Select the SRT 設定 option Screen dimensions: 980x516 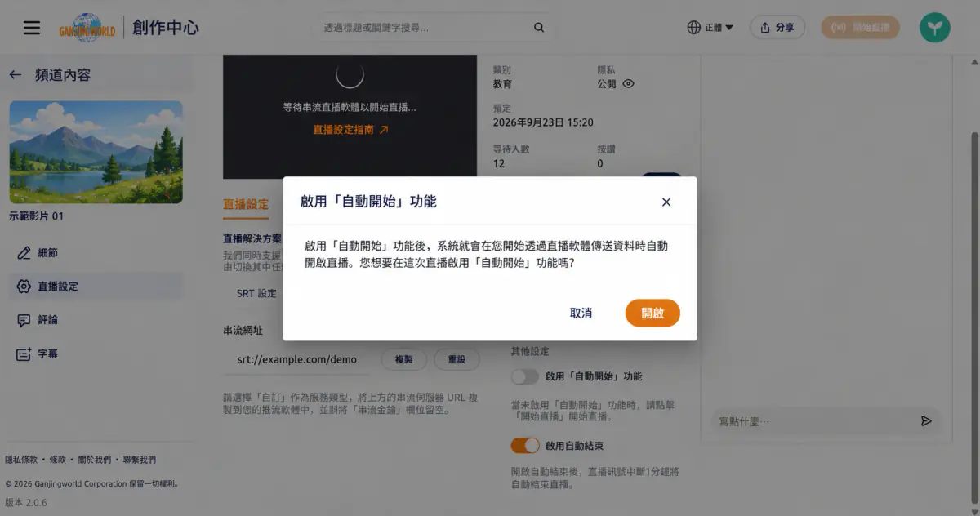point(256,293)
